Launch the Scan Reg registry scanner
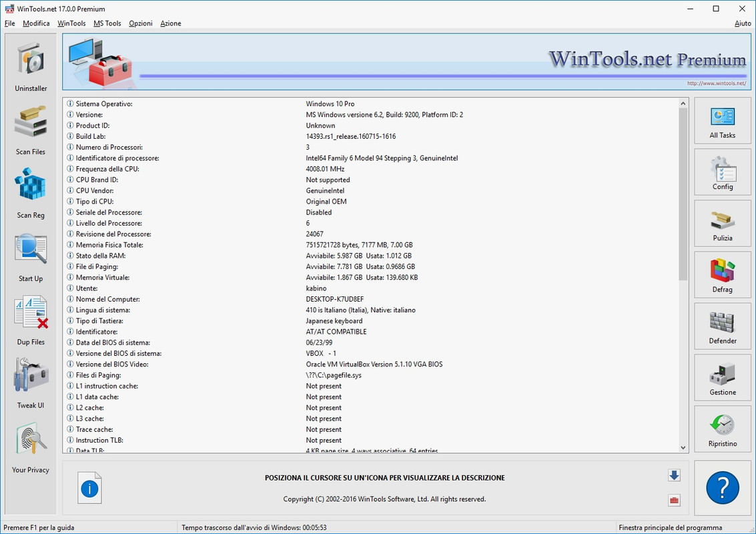 click(x=31, y=194)
